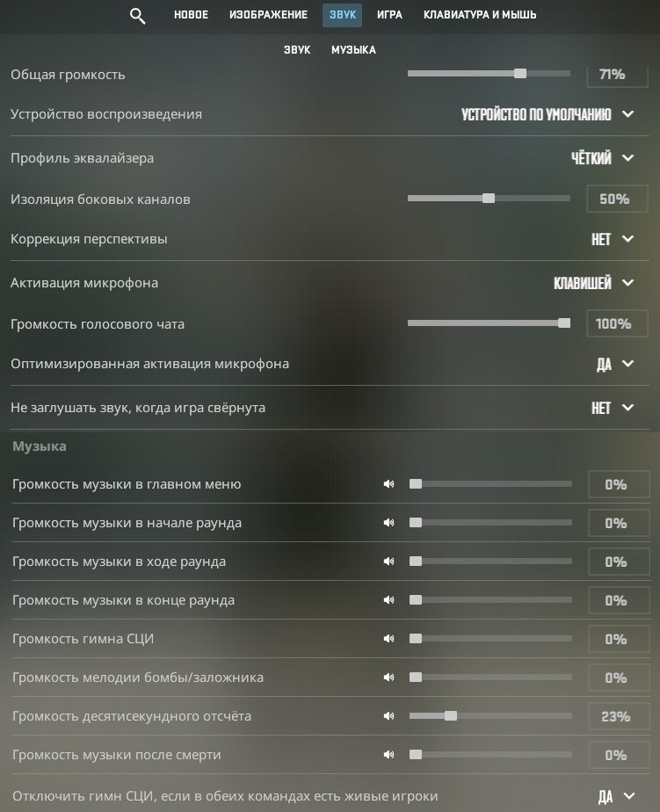Click speaker icon beside СЦИ anthem volume
This screenshot has height=812, width=660.
tap(388, 639)
